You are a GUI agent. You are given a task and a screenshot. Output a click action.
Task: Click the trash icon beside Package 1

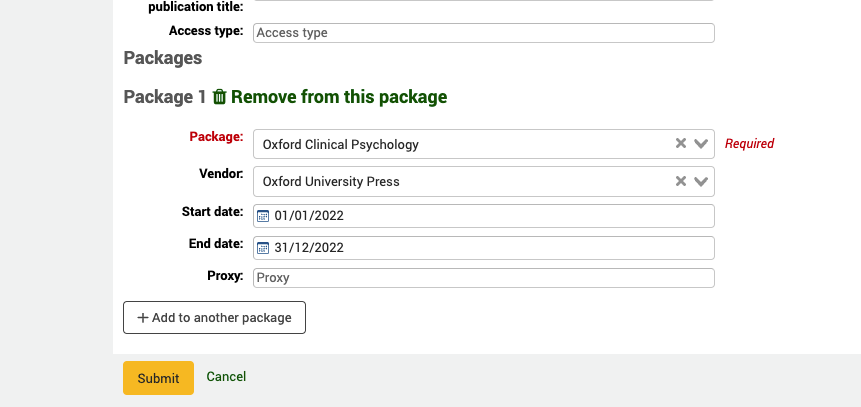[220, 97]
